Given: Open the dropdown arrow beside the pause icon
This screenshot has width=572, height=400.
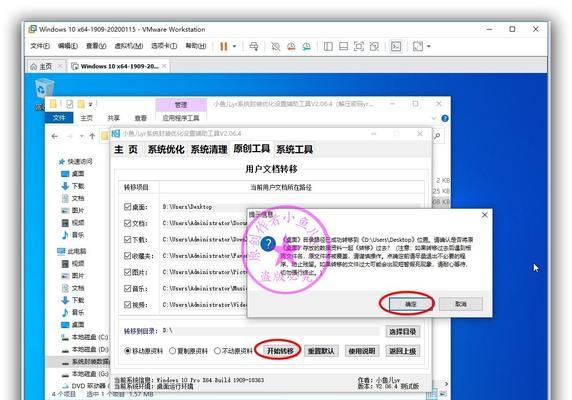Looking at the screenshot, I should (x=235, y=46).
